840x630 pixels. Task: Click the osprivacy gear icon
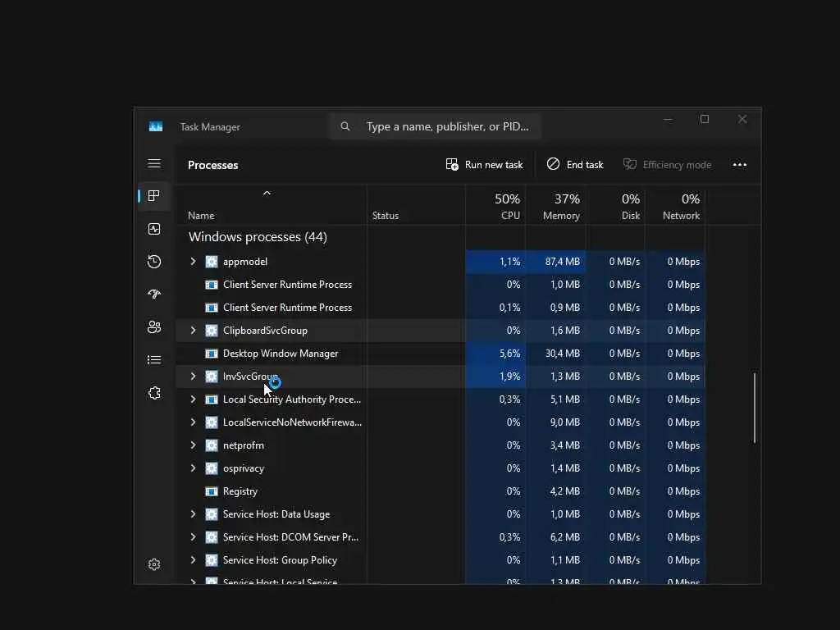[x=212, y=468]
